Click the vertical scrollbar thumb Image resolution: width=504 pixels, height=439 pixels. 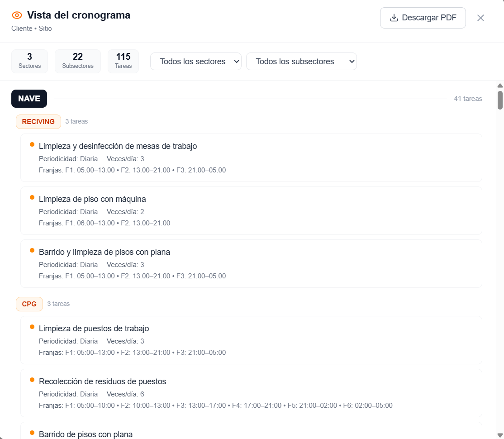coord(500,100)
